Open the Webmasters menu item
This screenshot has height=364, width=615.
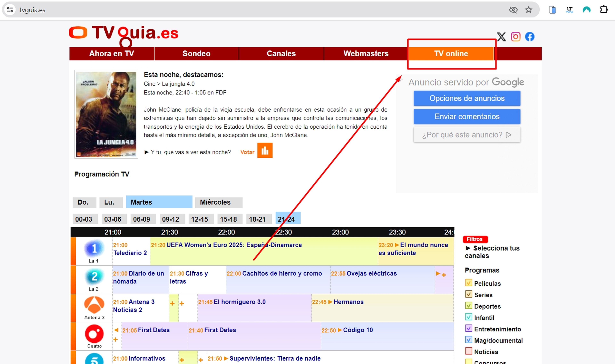(x=366, y=53)
